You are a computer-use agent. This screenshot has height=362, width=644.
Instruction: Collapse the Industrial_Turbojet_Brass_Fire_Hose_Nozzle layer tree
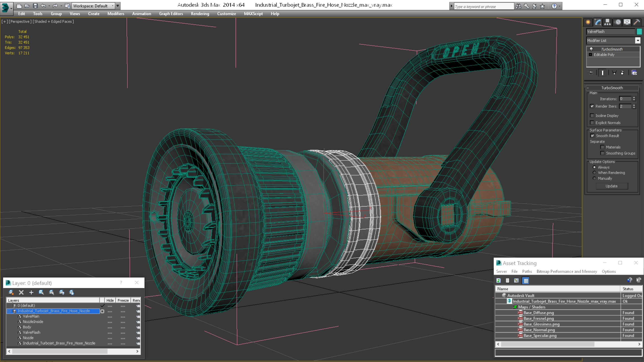pos(9,311)
